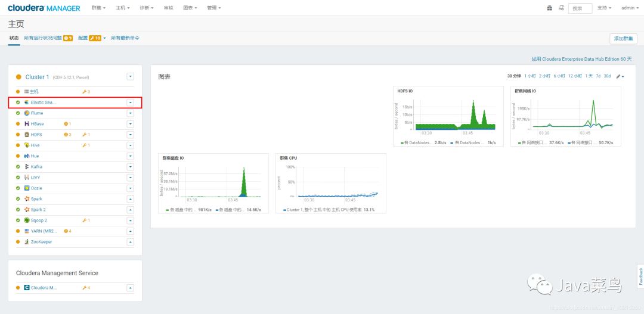
Task: Click the Flume service icon
Action: coord(27,113)
